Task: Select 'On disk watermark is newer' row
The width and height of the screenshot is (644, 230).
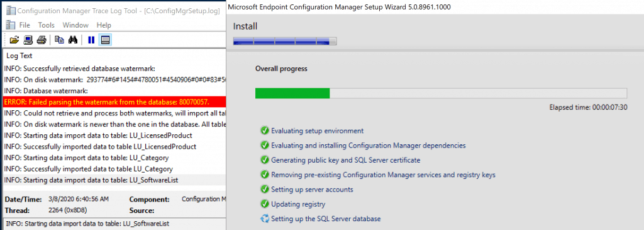Action: point(114,124)
